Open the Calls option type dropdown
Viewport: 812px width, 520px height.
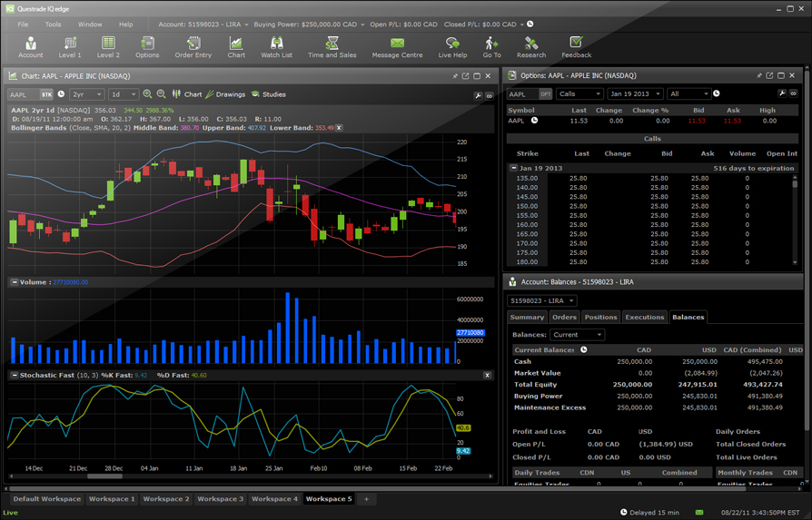[579, 93]
